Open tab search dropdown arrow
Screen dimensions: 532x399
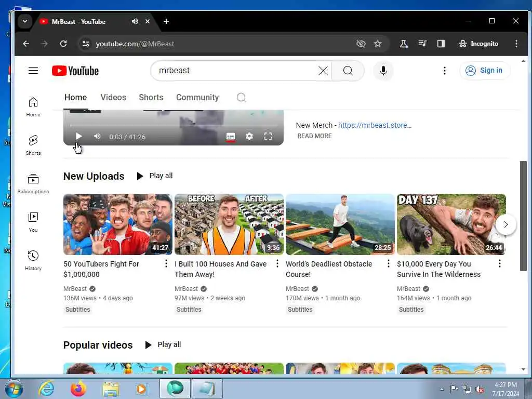(25, 21)
